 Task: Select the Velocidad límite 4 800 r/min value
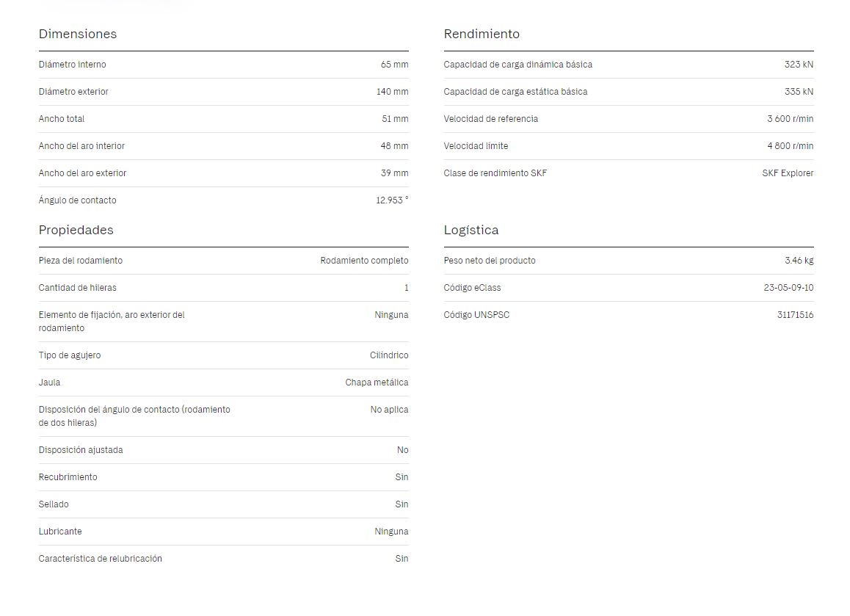[x=790, y=146]
